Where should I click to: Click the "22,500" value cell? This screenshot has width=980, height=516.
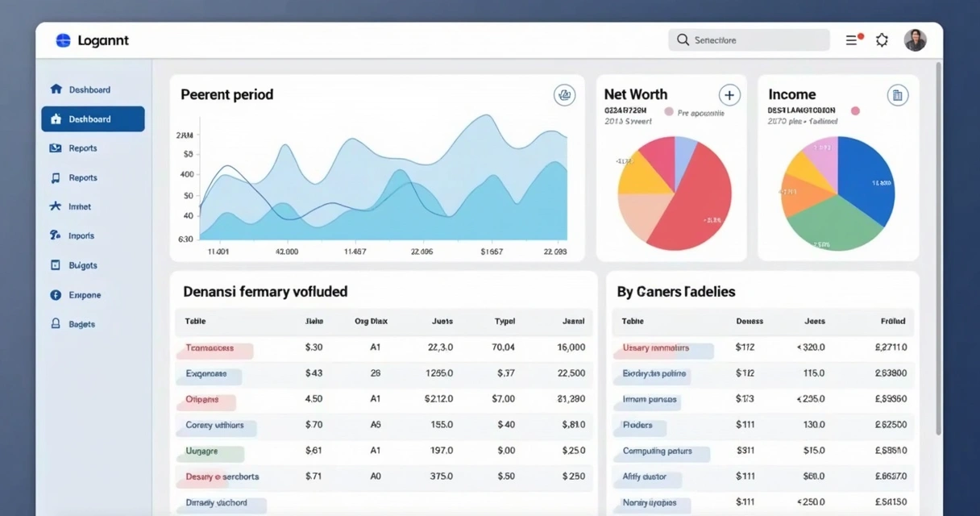571,373
